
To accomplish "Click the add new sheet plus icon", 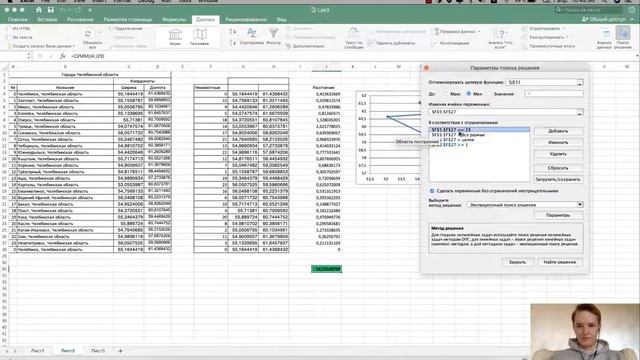I will [x=120, y=351].
